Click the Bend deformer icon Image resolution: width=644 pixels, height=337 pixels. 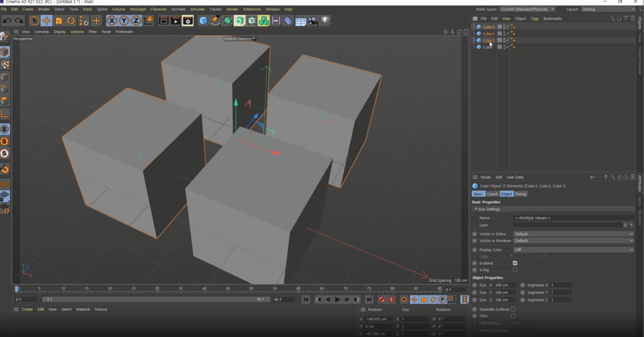click(x=288, y=21)
